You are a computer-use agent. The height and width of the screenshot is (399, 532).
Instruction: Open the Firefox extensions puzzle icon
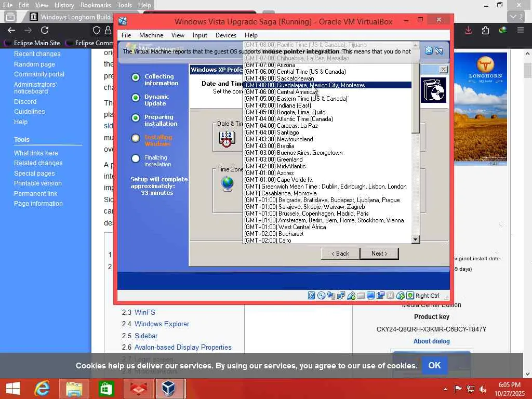click(x=486, y=30)
